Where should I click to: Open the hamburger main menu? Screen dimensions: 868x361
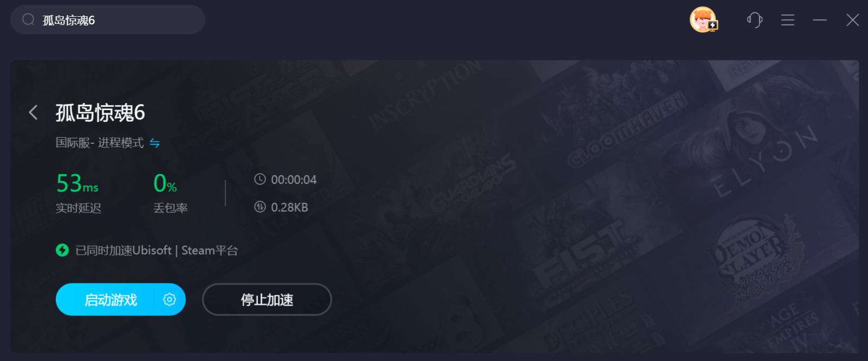click(788, 20)
